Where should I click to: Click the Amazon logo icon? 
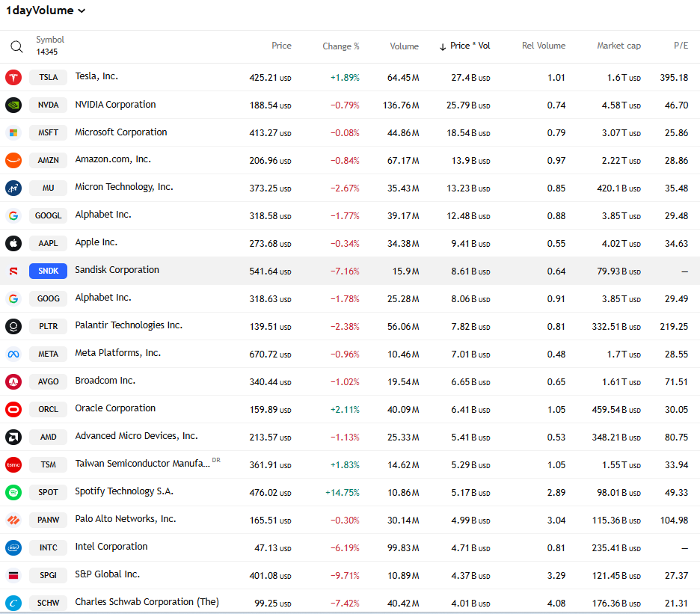point(13,160)
